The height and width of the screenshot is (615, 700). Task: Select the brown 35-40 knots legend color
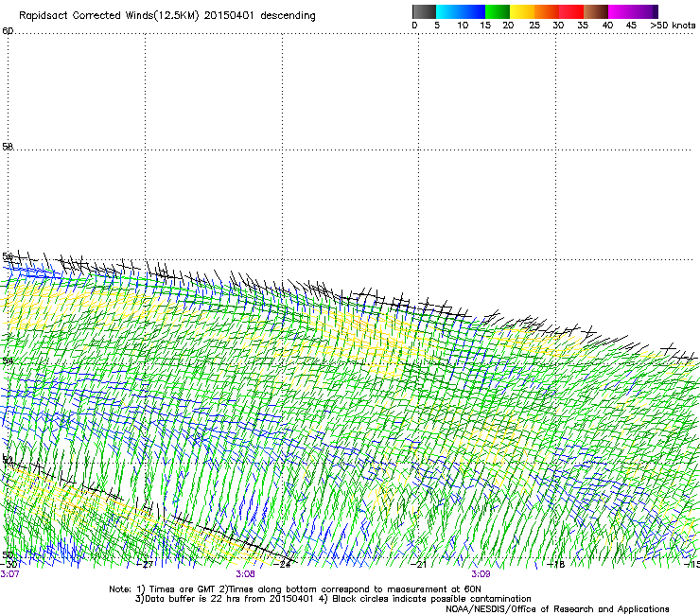pyautogui.click(x=596, y=11)
